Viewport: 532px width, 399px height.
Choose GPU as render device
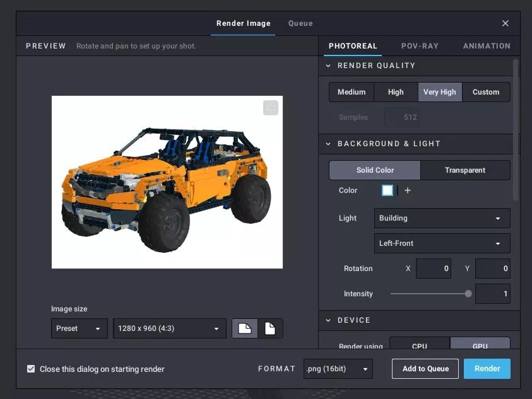coord(480,345)
